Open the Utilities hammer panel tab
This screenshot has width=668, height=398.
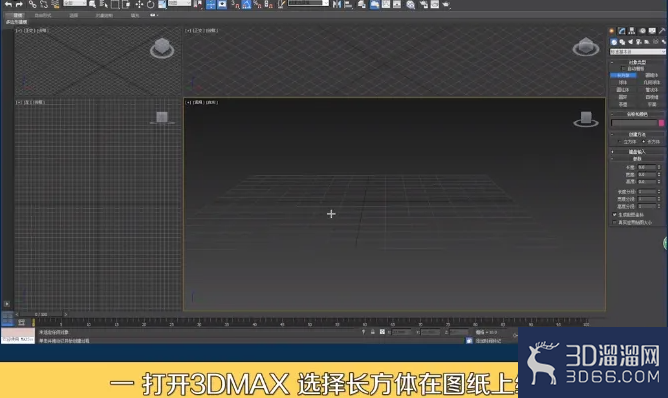pos(662,31)
